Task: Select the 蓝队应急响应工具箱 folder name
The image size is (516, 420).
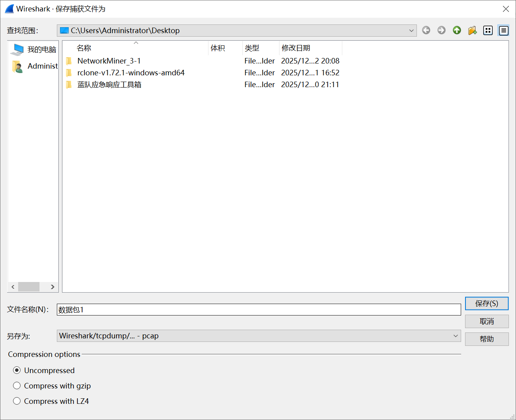Action: coord(109,84)
